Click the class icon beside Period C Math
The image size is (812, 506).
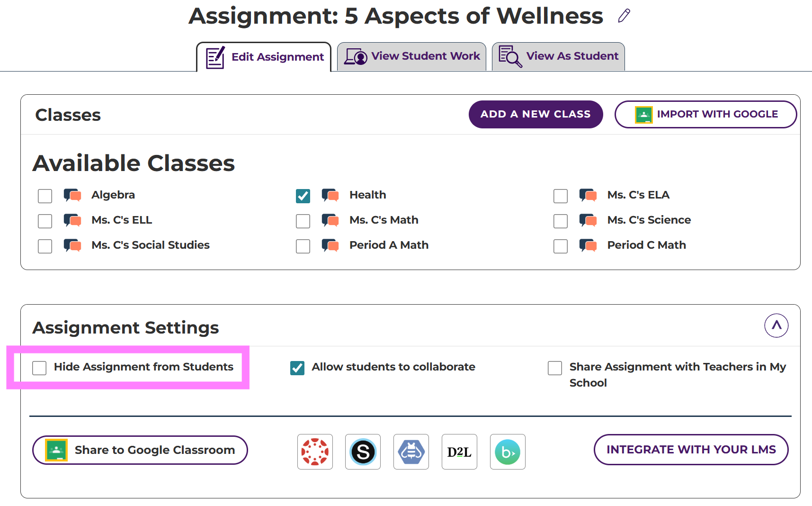coord(588,245)
